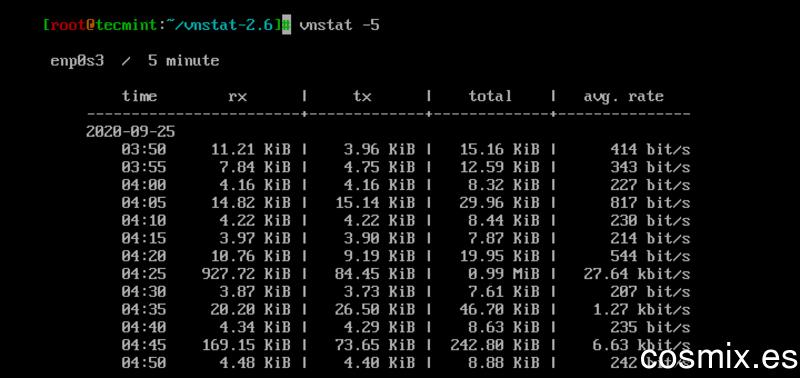Click the 'time' column header

coord(139,96)
